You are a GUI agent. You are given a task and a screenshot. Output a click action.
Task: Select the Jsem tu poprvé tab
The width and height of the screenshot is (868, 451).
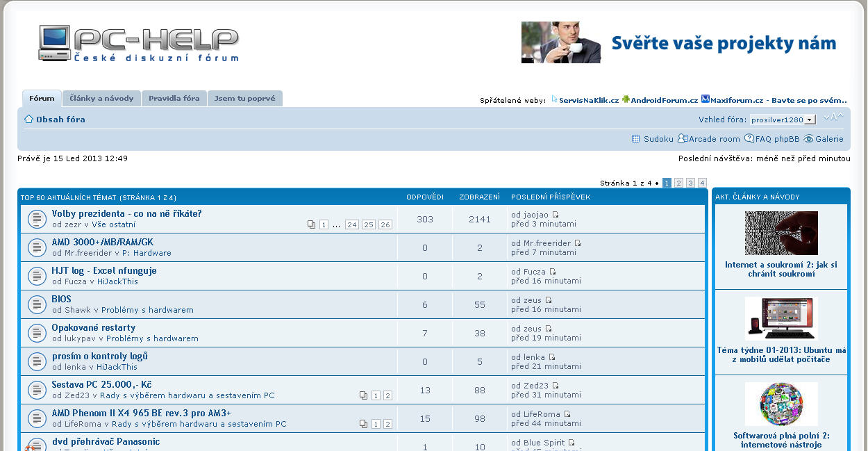(244, 99)
